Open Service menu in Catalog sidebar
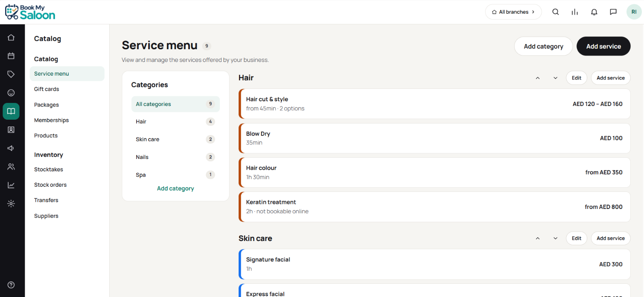Screen dimensions: 644x297 67,74
